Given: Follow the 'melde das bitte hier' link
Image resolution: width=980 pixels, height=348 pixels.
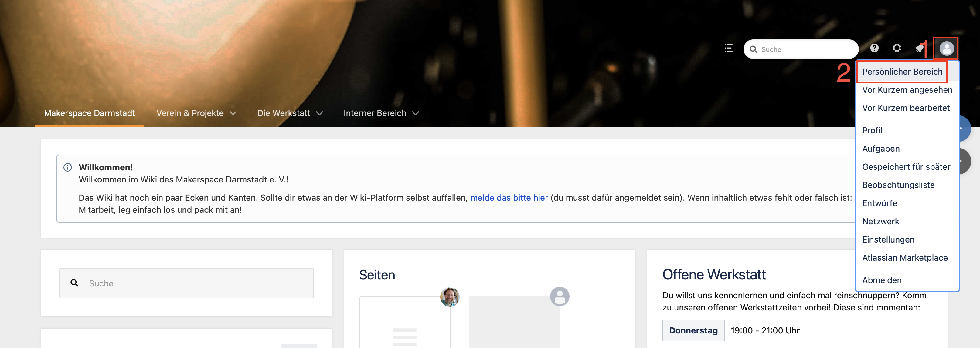Looking at the screenshot, I should point(509,198).
